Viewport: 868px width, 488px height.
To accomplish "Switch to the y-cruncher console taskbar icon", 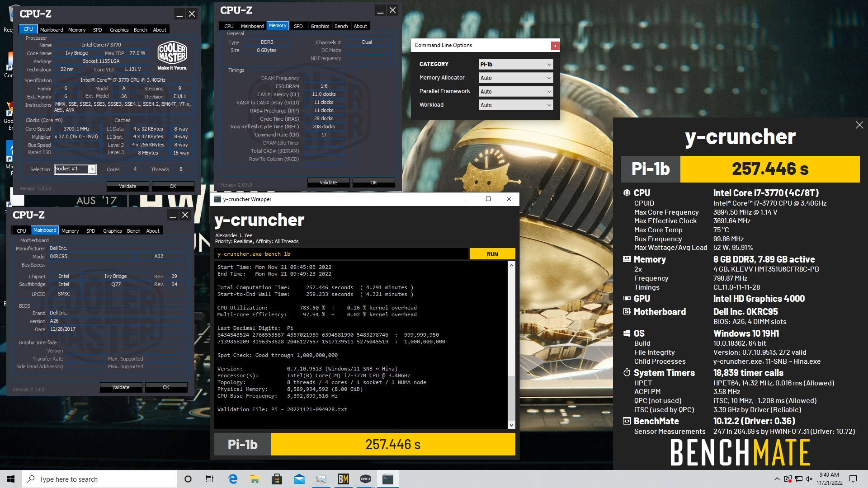I will tap(387, 479).
